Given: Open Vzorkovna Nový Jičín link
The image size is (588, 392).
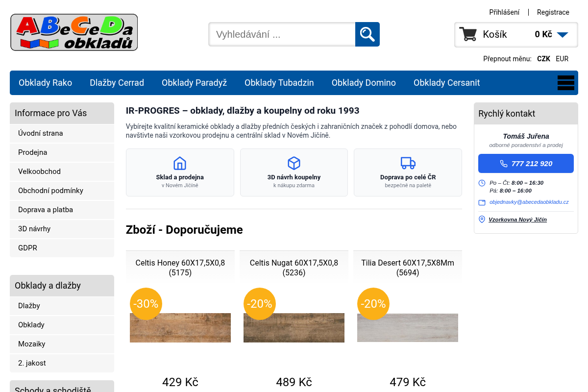Looking at the screenshot, I should [x=517, y=220].
